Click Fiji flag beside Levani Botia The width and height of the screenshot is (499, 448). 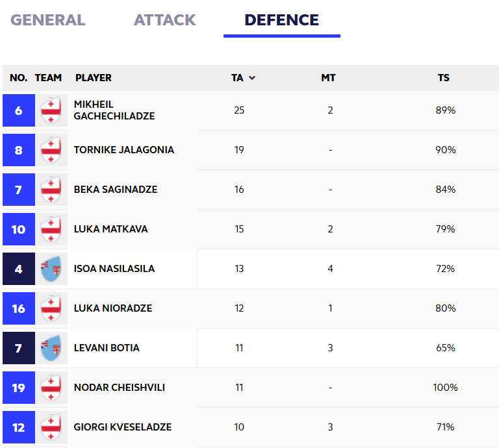click(51, 348)
